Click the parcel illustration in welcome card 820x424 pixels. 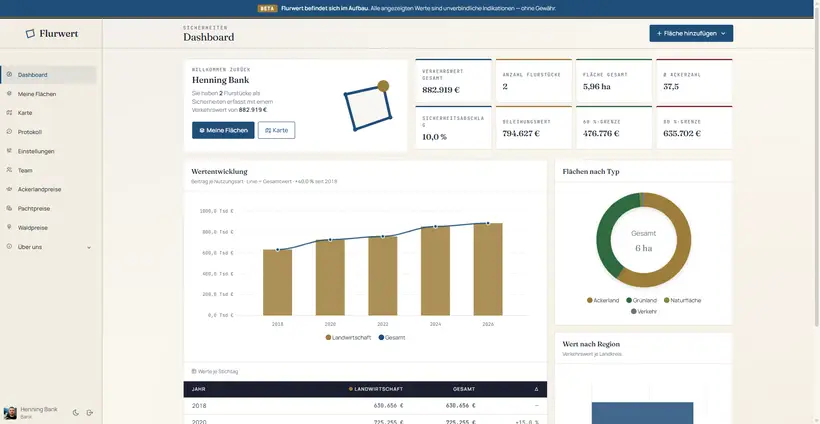[367, 106]
